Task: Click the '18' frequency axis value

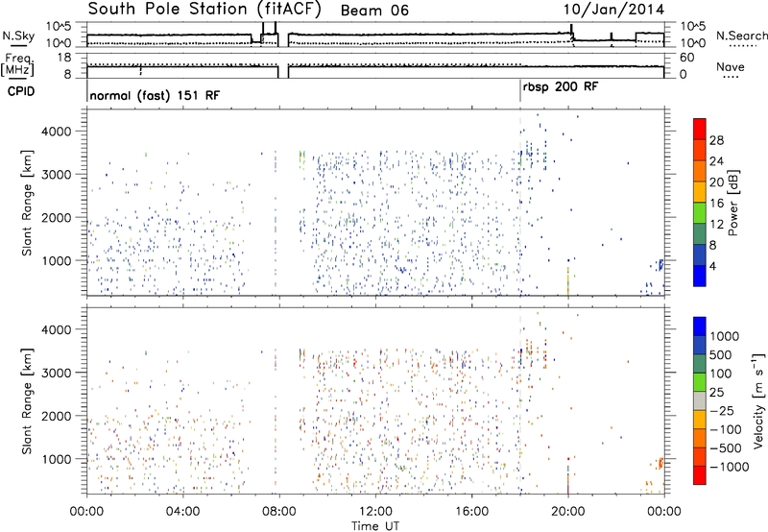Action: (x=64, y=58)
